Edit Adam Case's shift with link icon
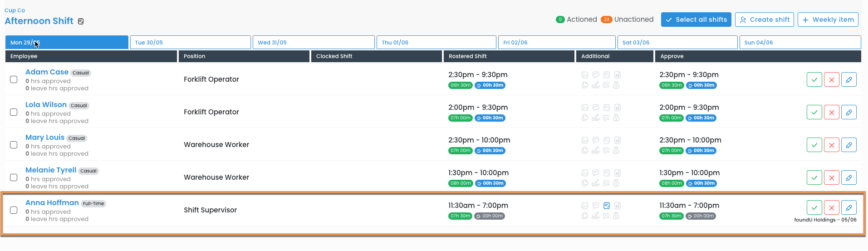Viewport: 868px width, 251px height. click(848, 79)
